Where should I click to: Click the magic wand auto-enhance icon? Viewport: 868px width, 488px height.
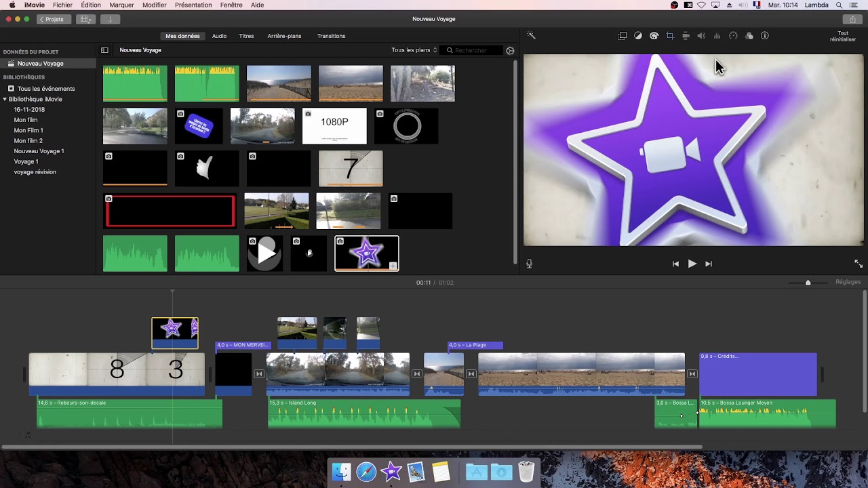pyautogui.click(x=532, y=36)
